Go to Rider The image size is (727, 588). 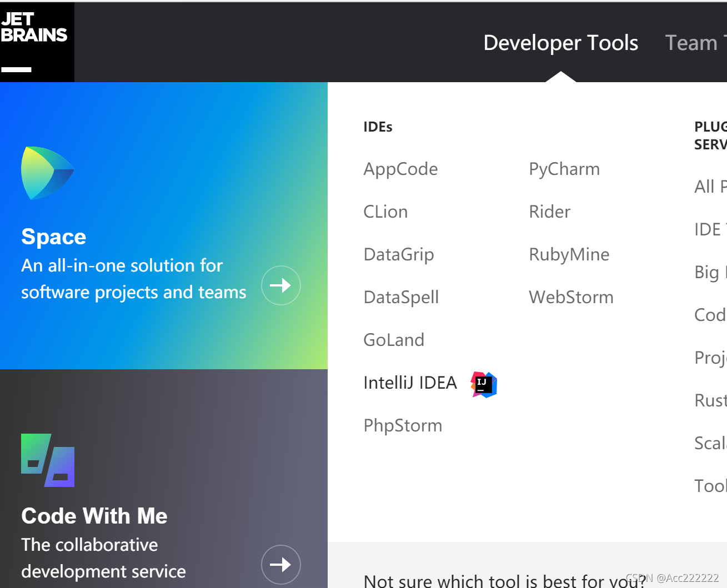[x=549, y=212]
